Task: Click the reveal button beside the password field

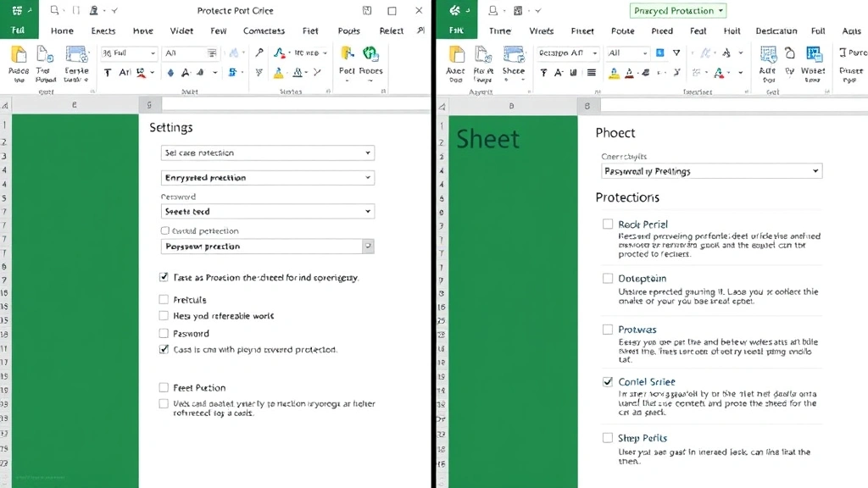Action: pos(369,246)
